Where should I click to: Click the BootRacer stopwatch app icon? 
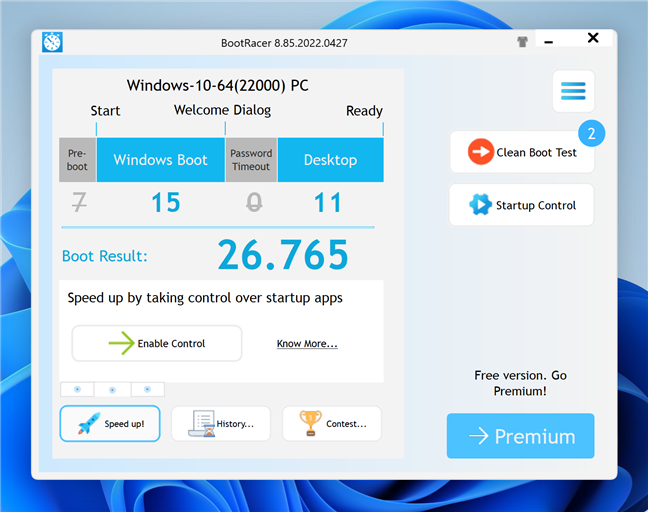(52, 42)
